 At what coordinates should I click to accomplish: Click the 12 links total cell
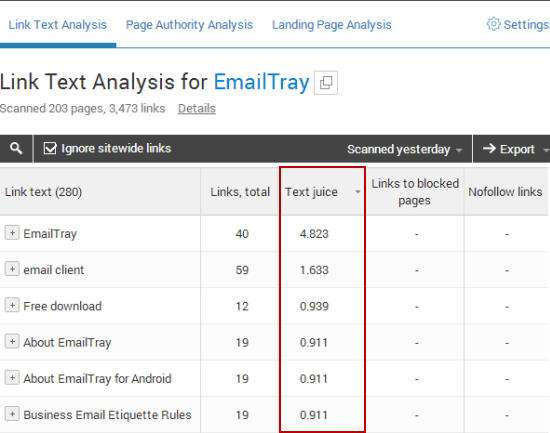point(242,306)
